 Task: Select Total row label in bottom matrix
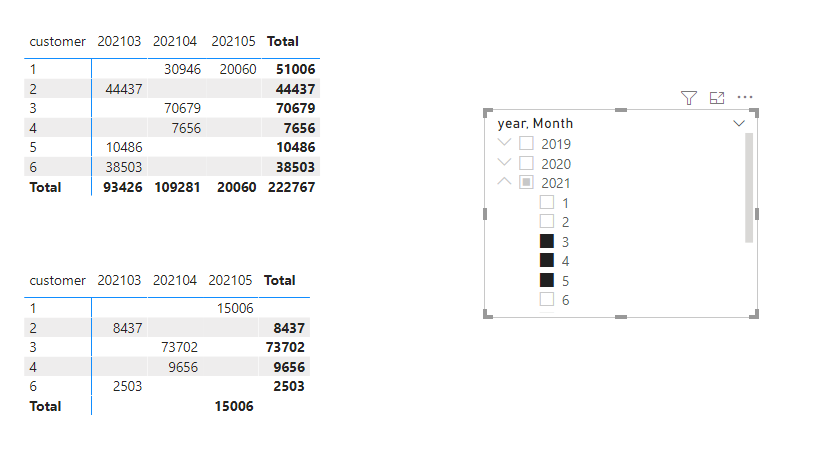[45, 407]
